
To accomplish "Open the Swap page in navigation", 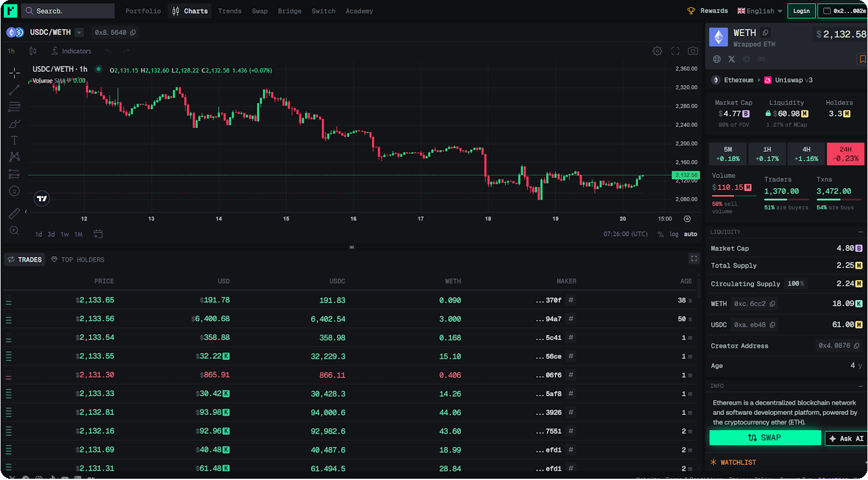I will tap(260, 11).
